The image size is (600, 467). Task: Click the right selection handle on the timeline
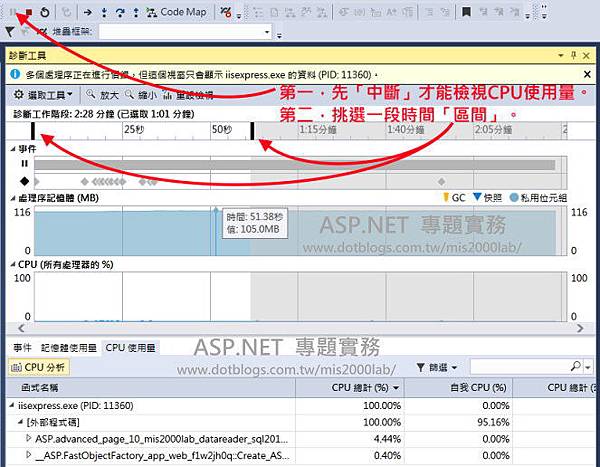[252, 131]
